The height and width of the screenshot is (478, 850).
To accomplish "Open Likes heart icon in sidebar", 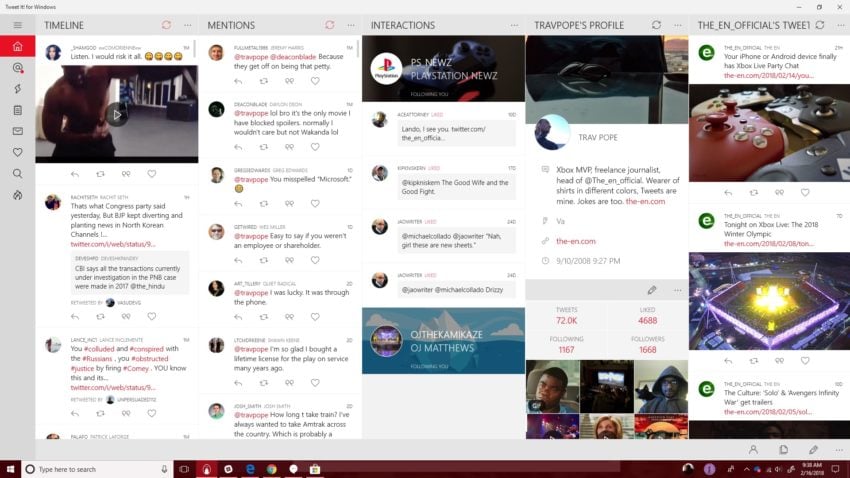I will tap(17, 152).
